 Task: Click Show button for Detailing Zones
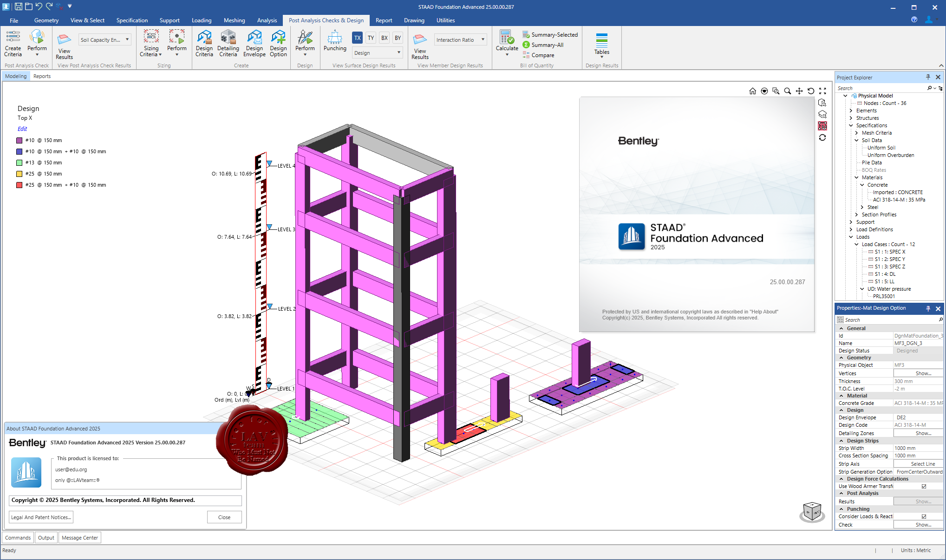pyautogui.click(x=918, y=433)
